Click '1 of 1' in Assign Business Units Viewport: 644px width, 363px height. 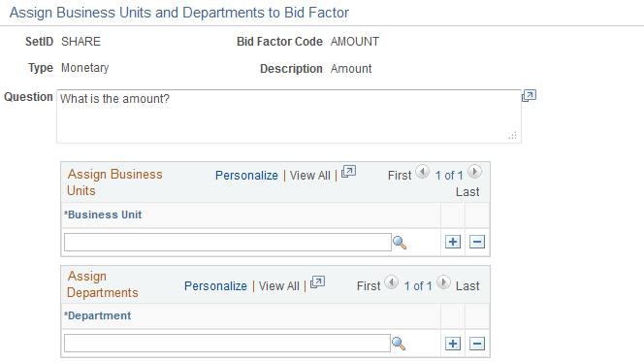[449, 176]
